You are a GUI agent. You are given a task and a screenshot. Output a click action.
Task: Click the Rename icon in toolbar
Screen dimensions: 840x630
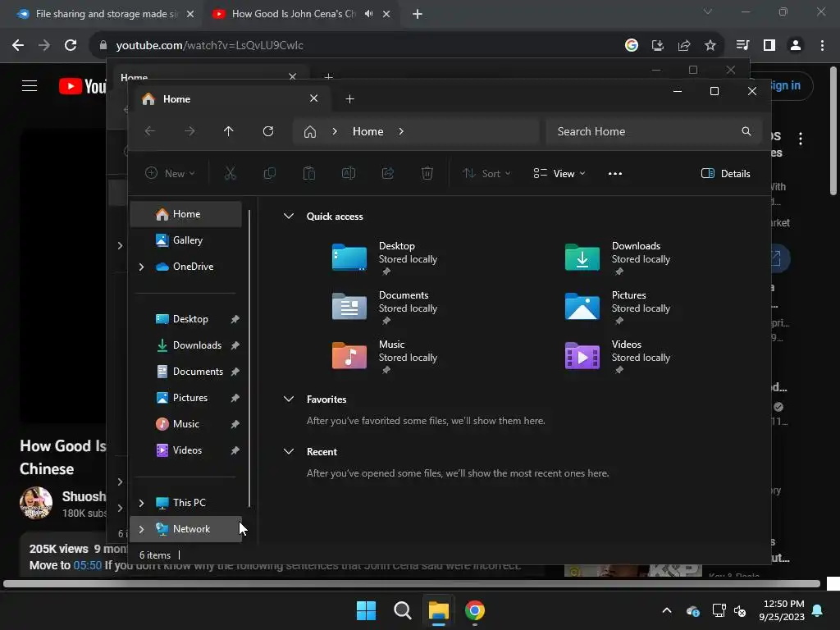(348, 174)
